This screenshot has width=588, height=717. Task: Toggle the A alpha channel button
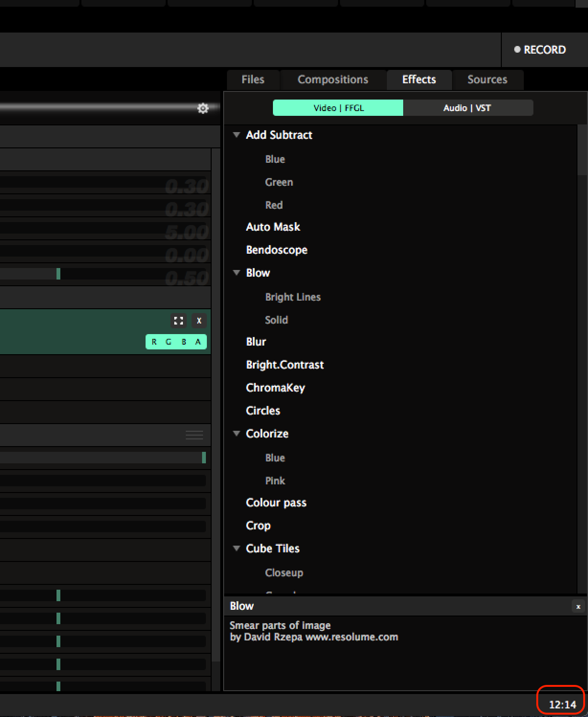tap(198, 342)
